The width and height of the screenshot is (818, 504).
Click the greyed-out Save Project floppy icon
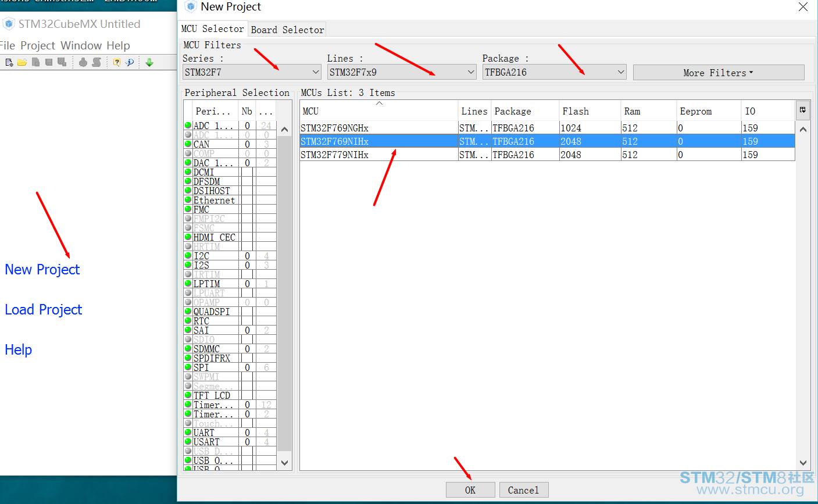49,62
